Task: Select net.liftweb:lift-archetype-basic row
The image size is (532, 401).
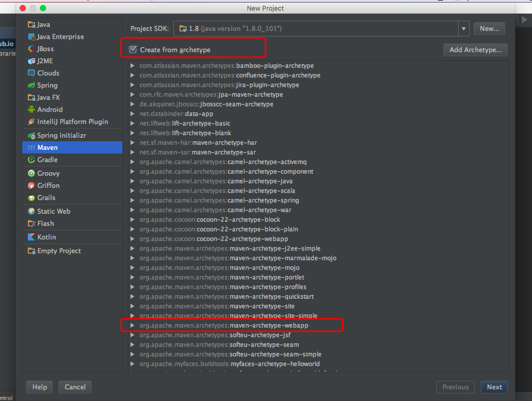Action: pos(318,124)
